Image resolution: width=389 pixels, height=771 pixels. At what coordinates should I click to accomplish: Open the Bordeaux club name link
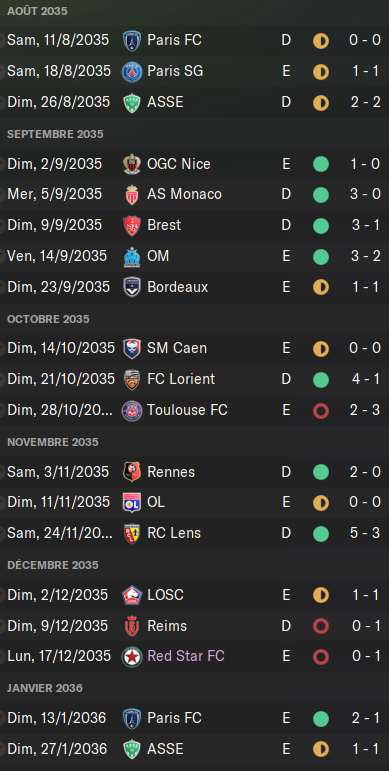pyautogui.click(x=178, y=287)
